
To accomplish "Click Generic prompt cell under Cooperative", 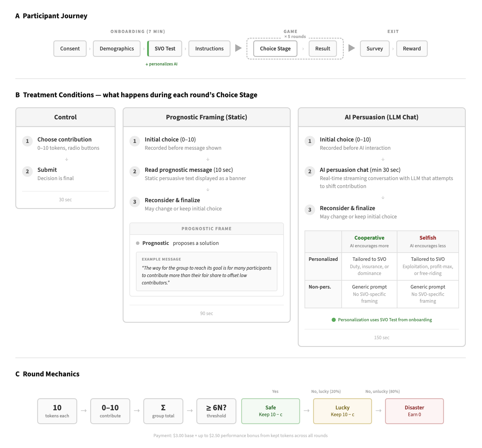I will (369, 294).
